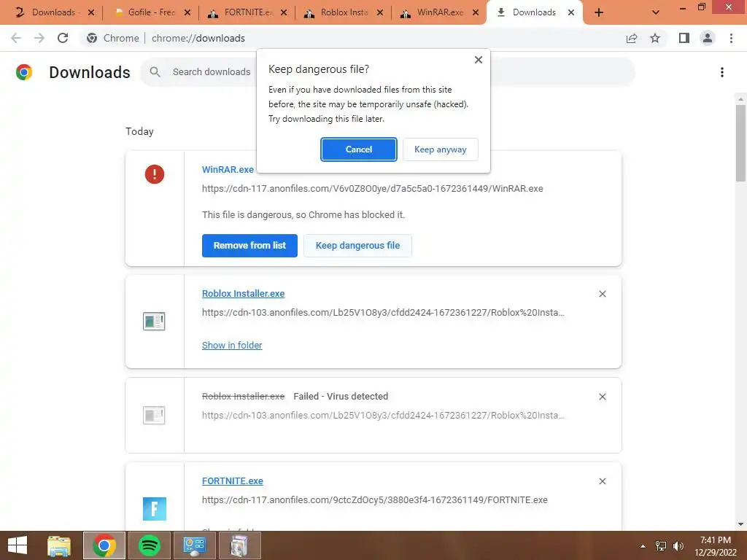
Task: Open the Chrome three-dot menu
Action: (731, 38)
